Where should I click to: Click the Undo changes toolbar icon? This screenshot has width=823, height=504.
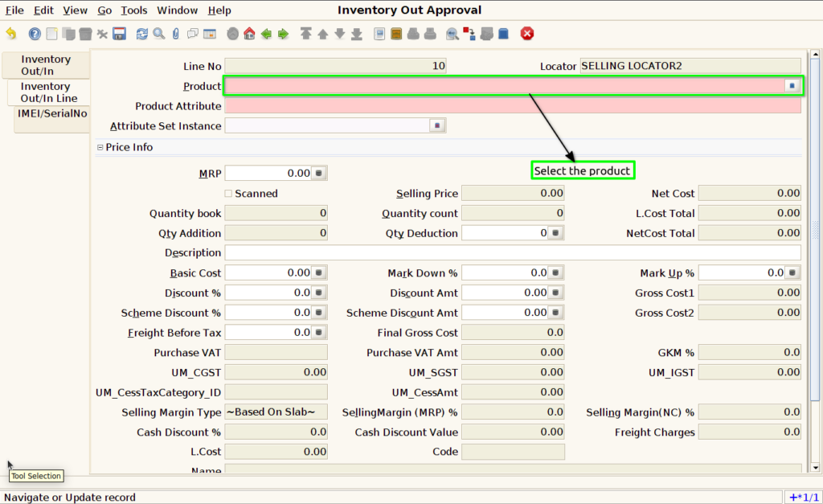coord(11,34)
